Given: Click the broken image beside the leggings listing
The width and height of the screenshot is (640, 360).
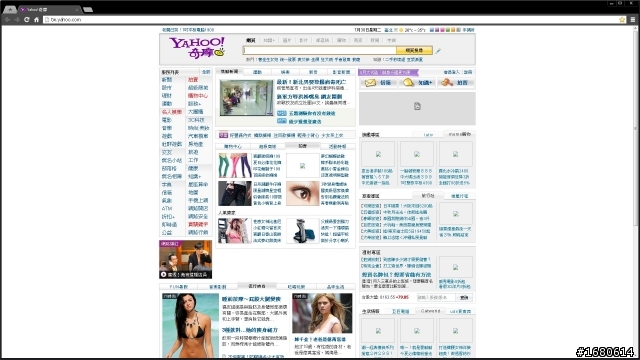Looking at the screenshot, I should click(x=302, y=166).
